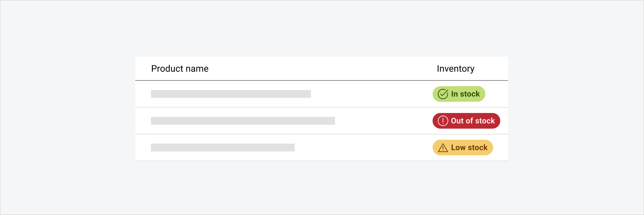
Task: Click the gray background below the table
Action: [x=322, y=189]
